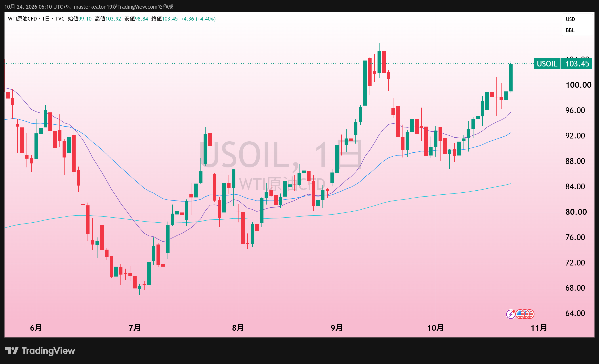
Task: Select 6月 on the time axis
Action: click(36, 328)
